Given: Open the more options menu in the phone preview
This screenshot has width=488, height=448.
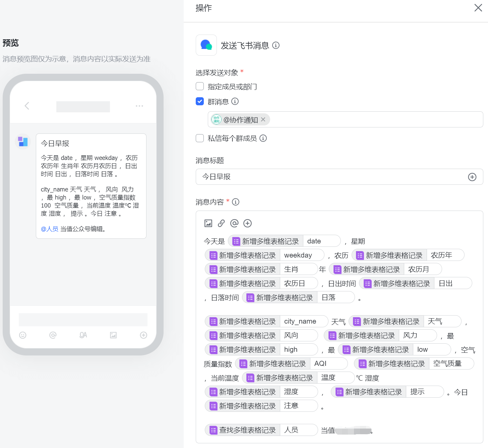Looking at the screenshot, I should [x=139, y=106].
